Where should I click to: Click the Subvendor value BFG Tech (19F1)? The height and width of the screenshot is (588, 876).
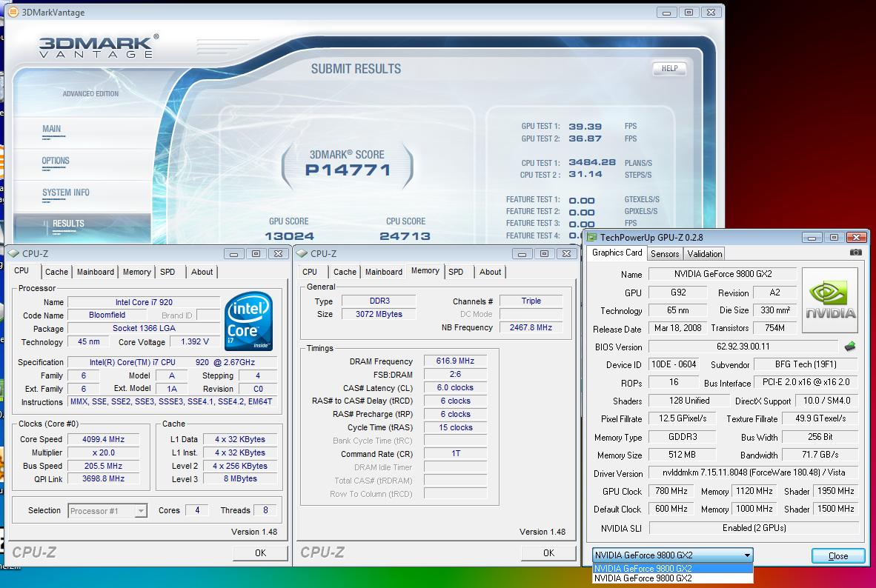click(x=806, y=364)
